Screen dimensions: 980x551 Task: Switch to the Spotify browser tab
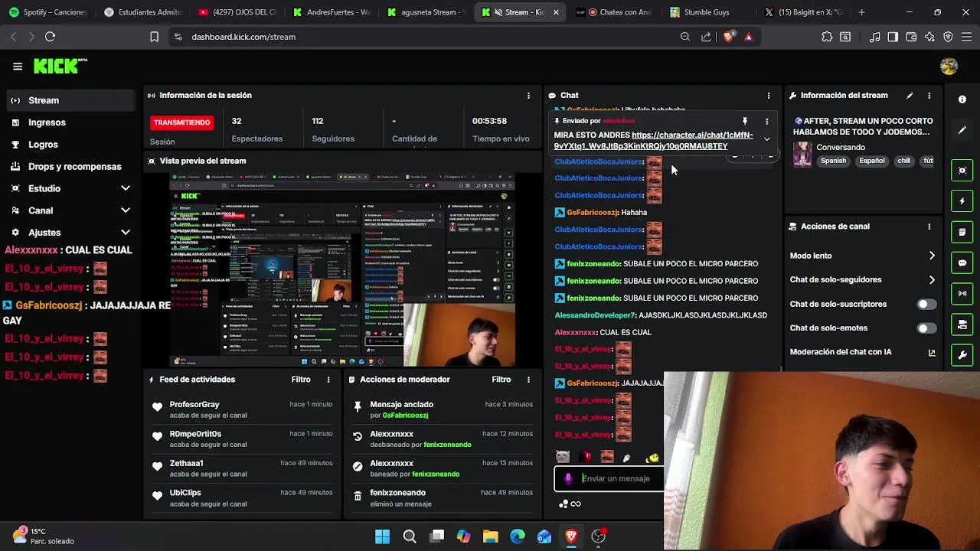pyautogui.click(x=47, y=12)
